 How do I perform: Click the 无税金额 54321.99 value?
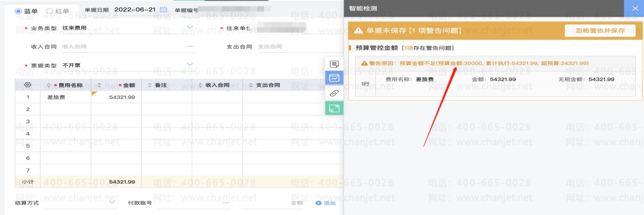(x=601, y=80)
